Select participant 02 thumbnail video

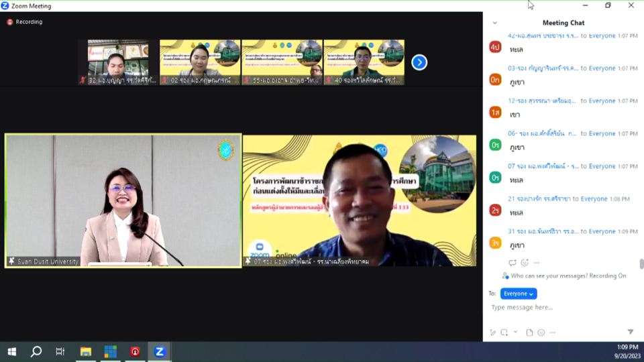(200, 62)
